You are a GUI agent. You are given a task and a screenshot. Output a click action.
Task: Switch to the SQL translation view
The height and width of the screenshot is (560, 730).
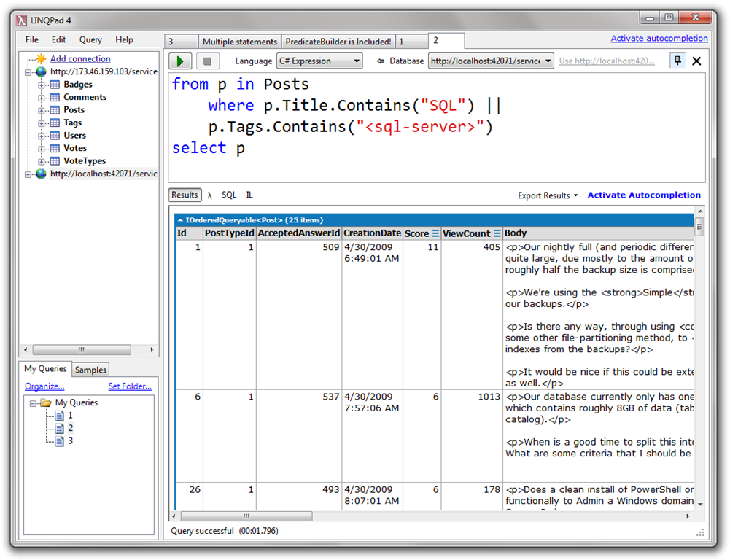(x=228, y=195)
